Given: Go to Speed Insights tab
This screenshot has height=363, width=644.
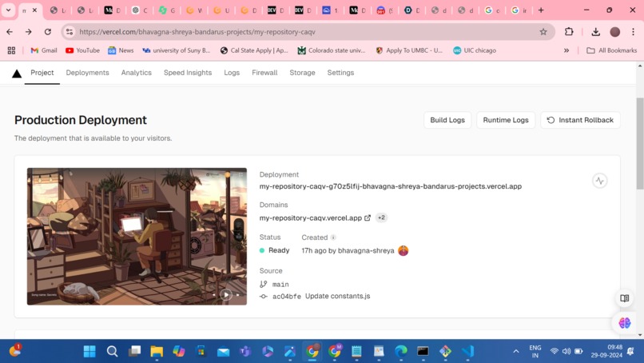Looking at the screenshot, I should tap(188, 73).
